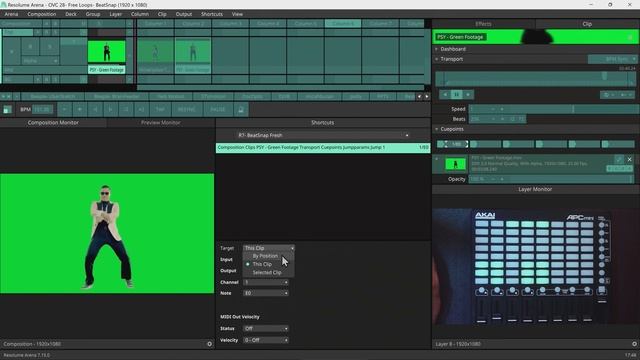Adjust the clip Opacity slider

(551, 179)
